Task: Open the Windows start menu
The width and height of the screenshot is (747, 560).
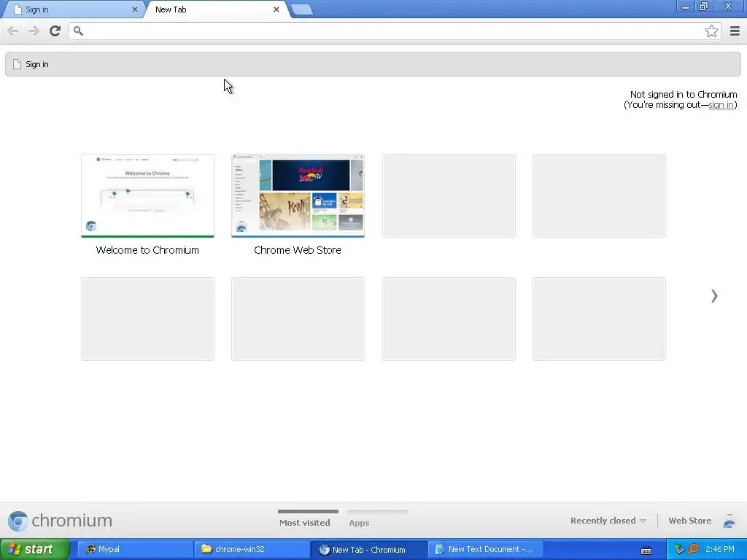Action: coord(35,549)
